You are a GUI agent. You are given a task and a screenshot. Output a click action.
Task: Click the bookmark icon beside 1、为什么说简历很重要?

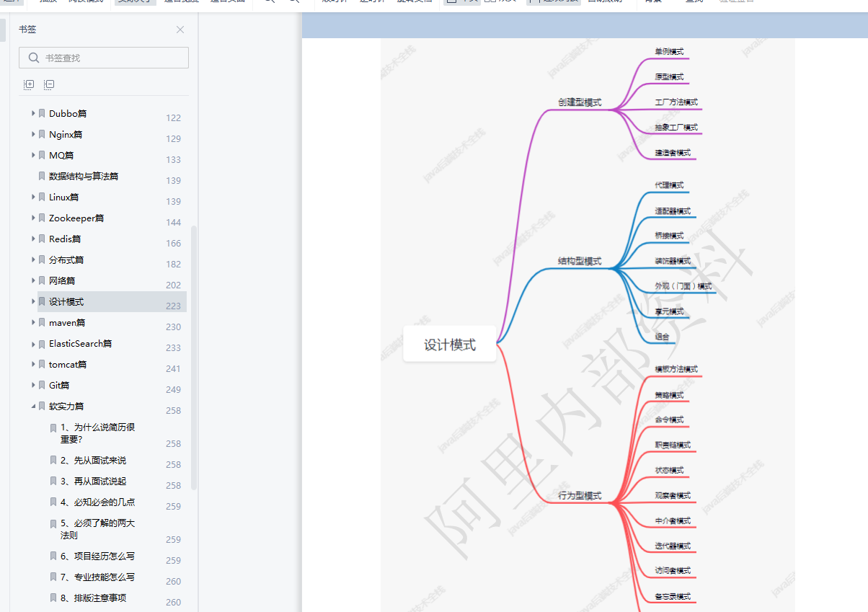pyautogui.click(x=53, y=427)
